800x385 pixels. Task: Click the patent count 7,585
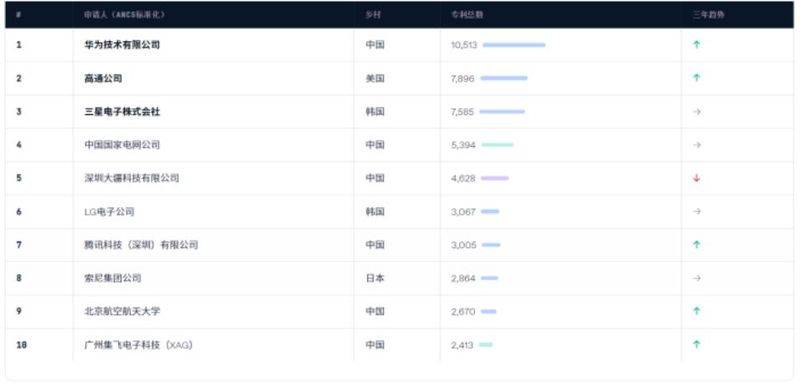[x=462, y=112]
